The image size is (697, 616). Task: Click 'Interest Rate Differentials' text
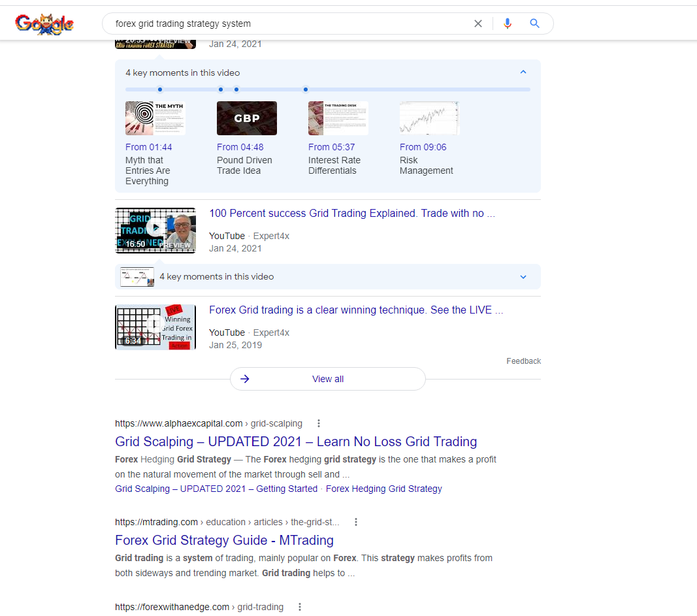(334, 165)
